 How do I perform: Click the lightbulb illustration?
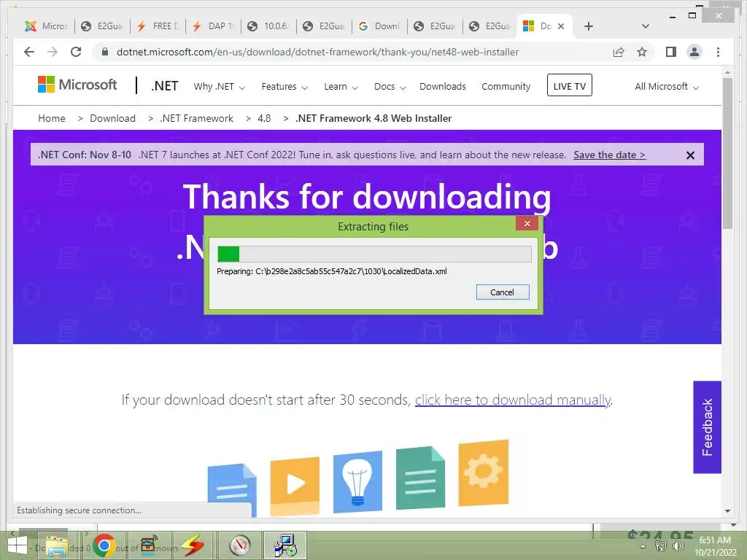[357, 482]
